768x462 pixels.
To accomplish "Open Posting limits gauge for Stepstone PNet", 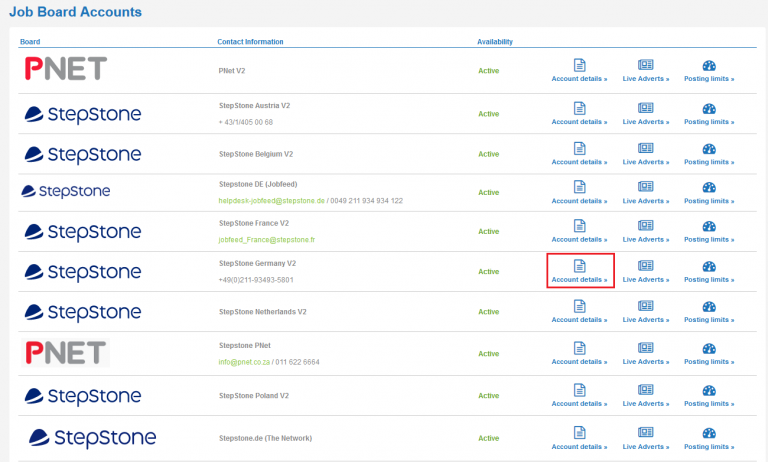I will click(x=709, y=348).
